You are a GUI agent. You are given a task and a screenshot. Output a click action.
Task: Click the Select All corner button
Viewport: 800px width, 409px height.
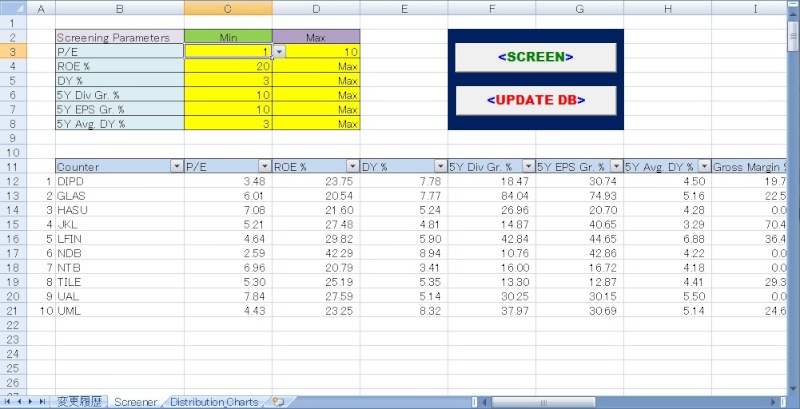tap(13, 8)
